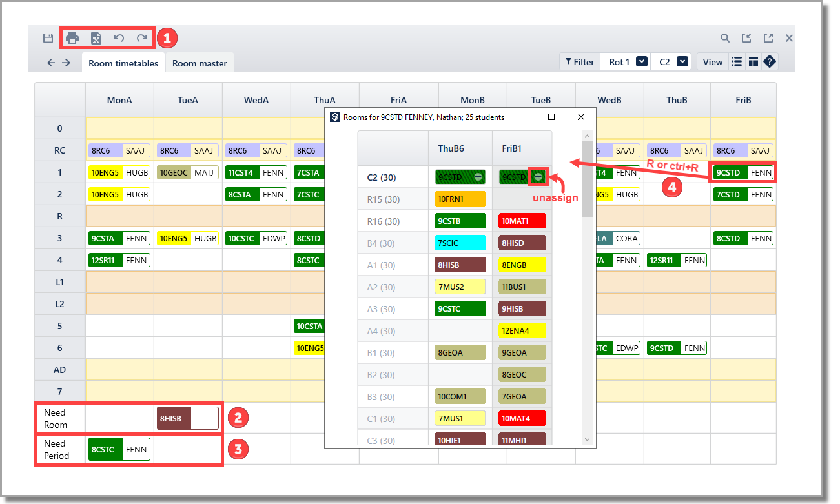The image size is (840, 504).
Task: Select 10ENG5 HUGB in TueA period 3
Action: pyautogui.click(x=188, y=238)
